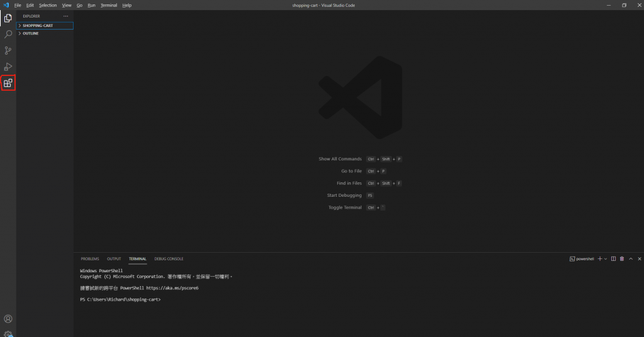This screenshot has height=337, width=644.
Task: Open the View menu
Action: tap(67, 5)
